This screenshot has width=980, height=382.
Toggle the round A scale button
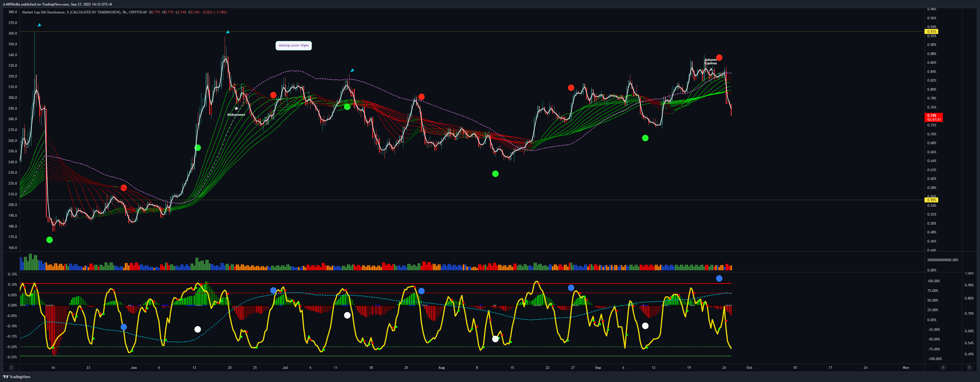click(943, 368)
